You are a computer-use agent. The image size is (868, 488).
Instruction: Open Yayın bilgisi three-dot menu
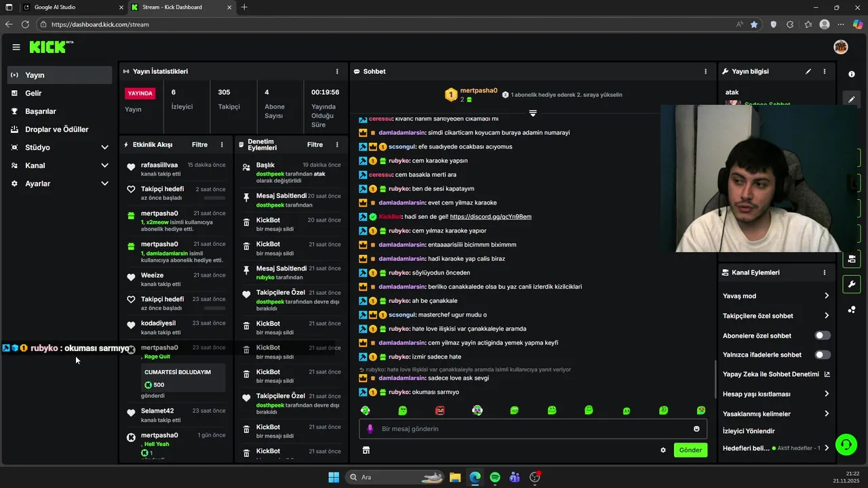coord(825,71)
